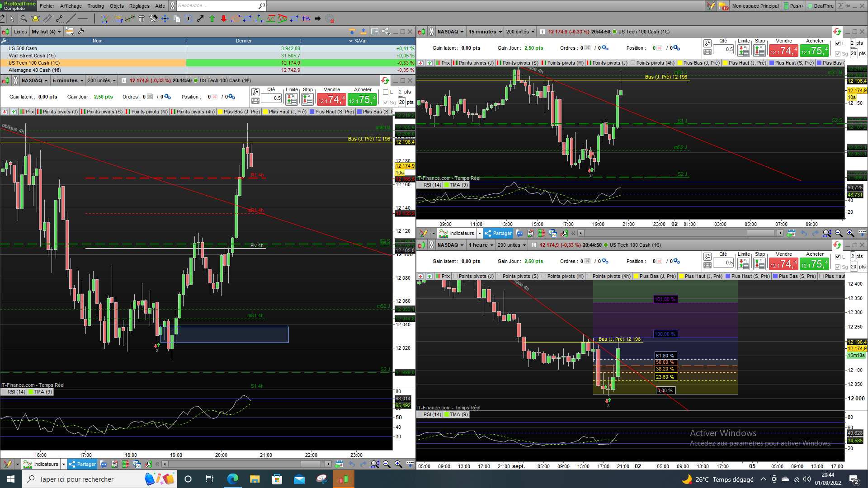Click the wrench settings icon beside My list
The width and height of the screenshot is (868, 488).
[81, 31]
